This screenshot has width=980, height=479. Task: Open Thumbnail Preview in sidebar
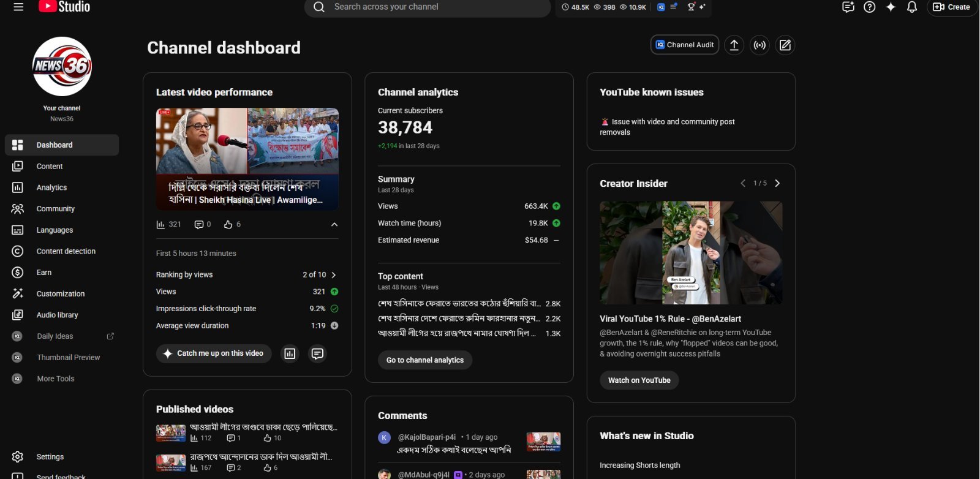pos(62,358)
